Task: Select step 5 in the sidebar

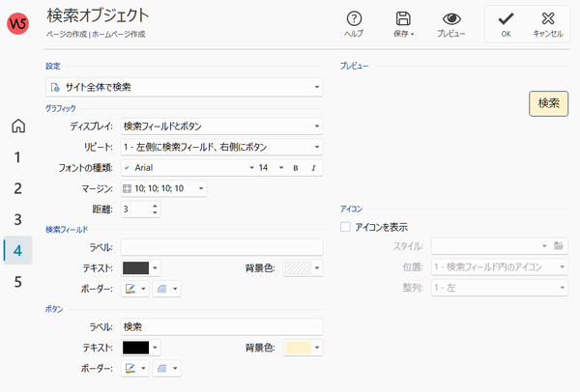Action: (17, 282)
